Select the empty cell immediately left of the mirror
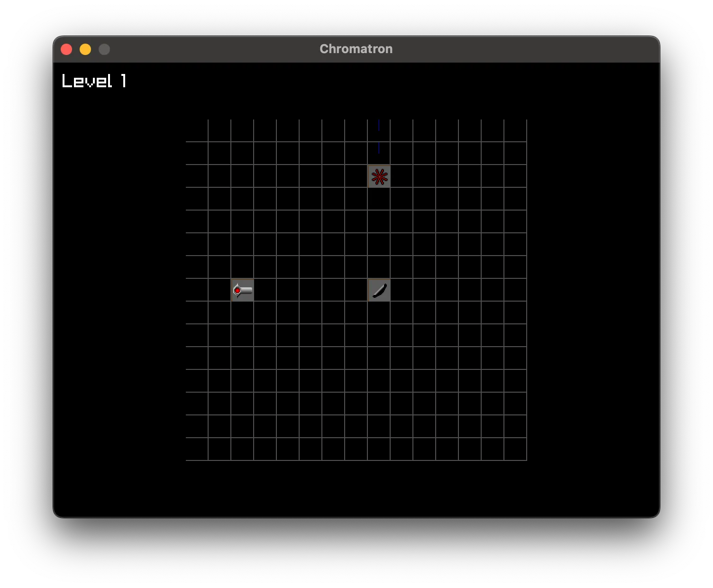 [x=356, y=290]
